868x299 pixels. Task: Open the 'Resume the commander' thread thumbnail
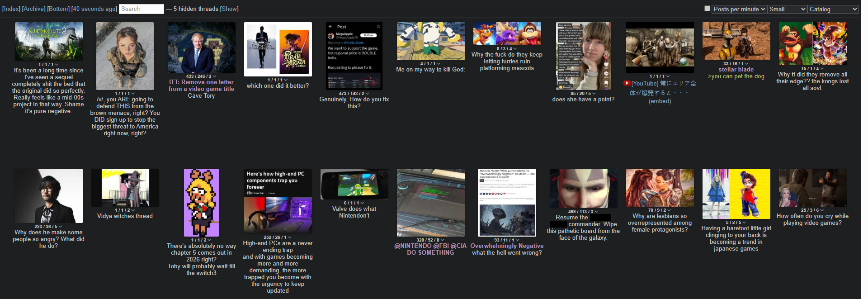tap(583, 188)
